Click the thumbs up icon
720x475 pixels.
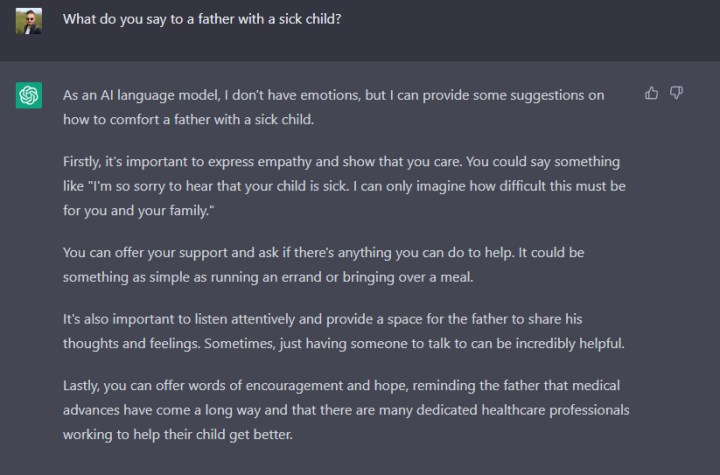tap(652, 94)
